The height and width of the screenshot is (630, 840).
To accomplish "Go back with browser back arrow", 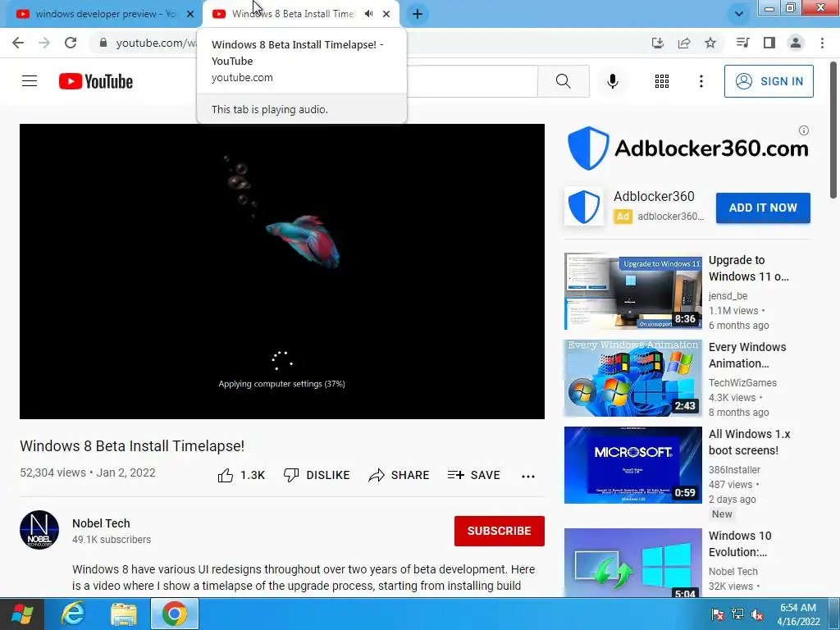I will tap(18, 43).
